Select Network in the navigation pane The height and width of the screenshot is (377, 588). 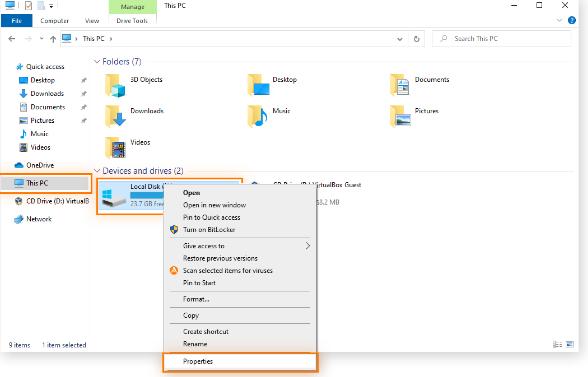[33, 219]
